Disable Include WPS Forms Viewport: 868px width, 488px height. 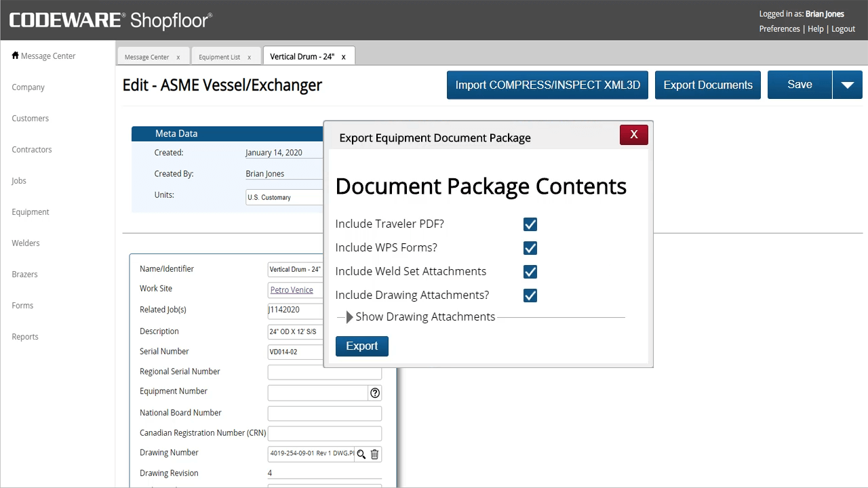click(530, 248)
